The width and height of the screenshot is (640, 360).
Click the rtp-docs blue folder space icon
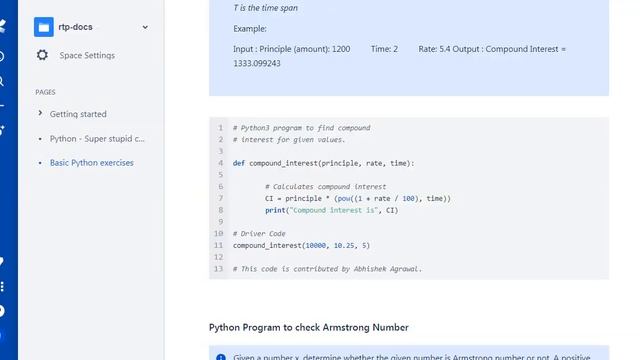44,27
